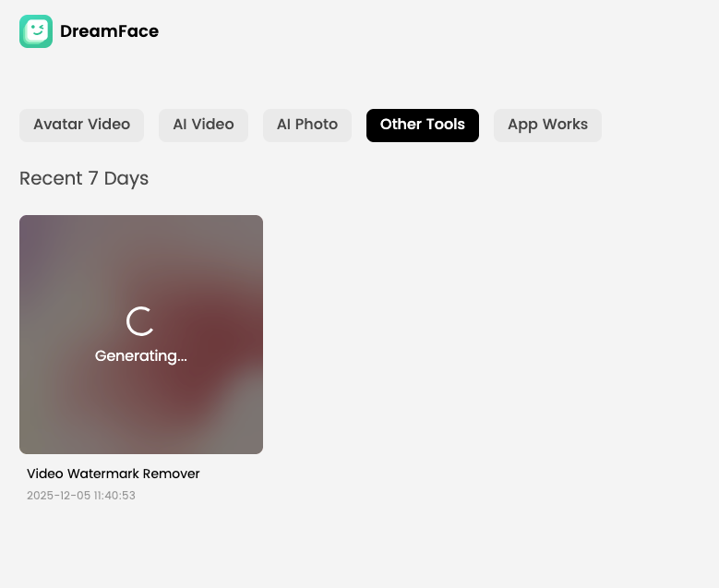Switch to the Avatar Video tab

click(81, 125)
